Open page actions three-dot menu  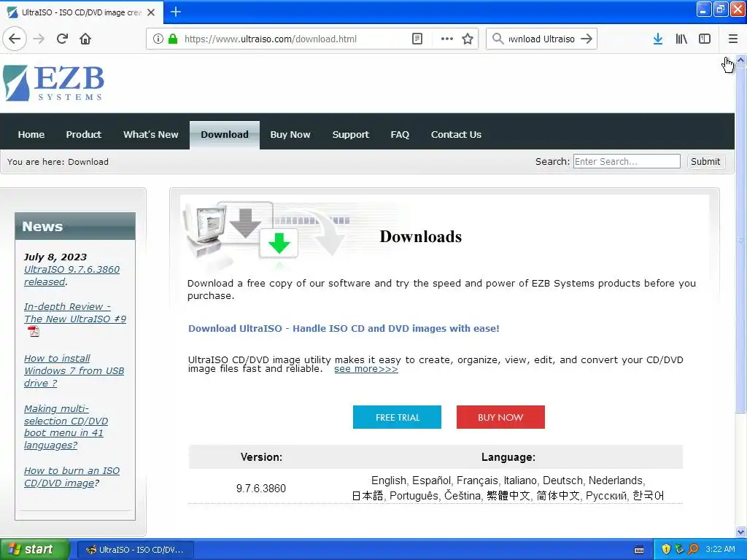coord(447,39)
